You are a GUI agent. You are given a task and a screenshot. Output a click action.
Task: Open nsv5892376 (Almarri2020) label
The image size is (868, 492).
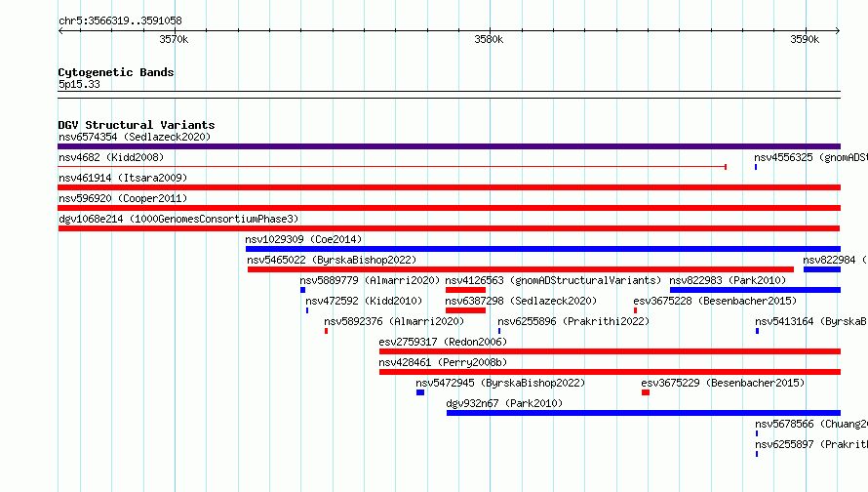[x=394, y=321]
